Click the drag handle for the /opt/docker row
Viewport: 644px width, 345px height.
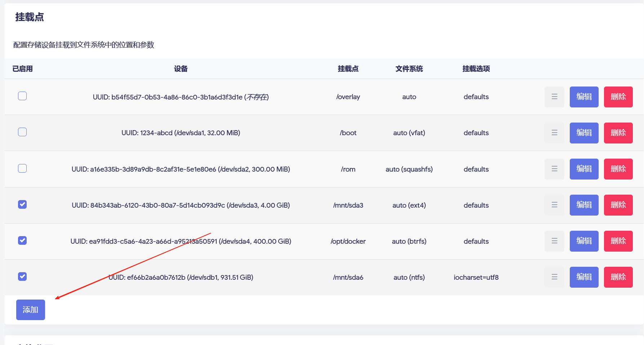(x=554, y=241)
